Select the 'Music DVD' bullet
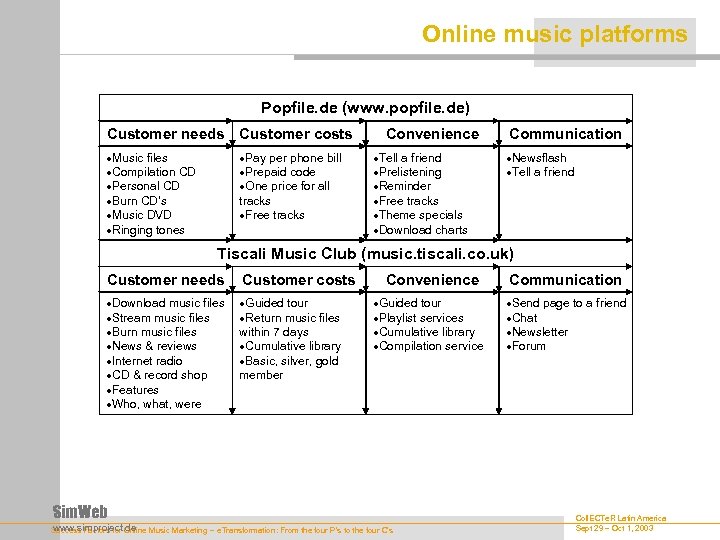Screen dimensions: 720x540 [139, 215]
